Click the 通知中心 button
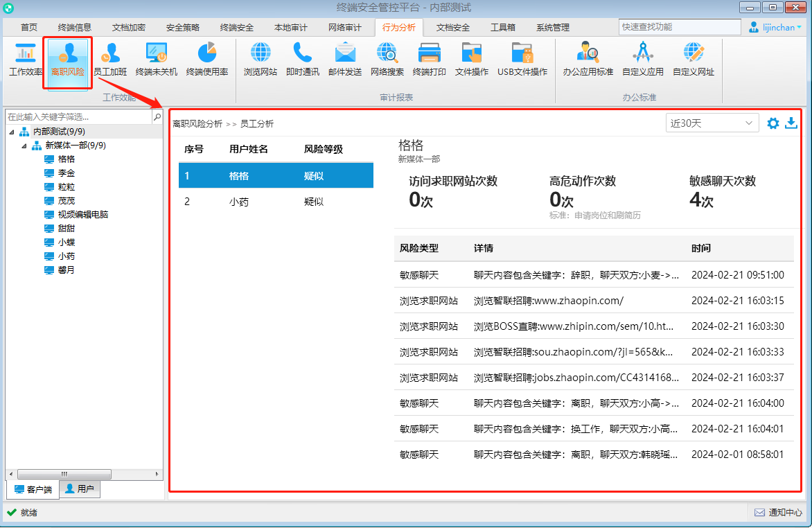The height and width of the screenshot is (528, 812). point(778,513)
